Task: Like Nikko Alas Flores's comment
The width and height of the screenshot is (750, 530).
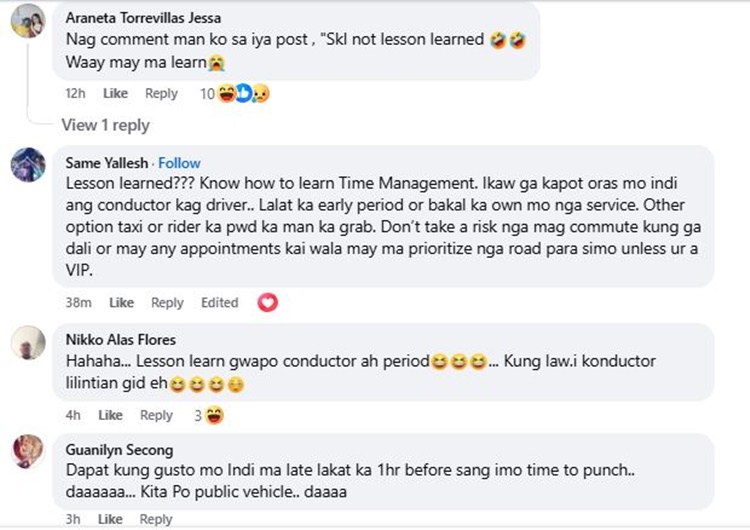Action: coord(110,415)
